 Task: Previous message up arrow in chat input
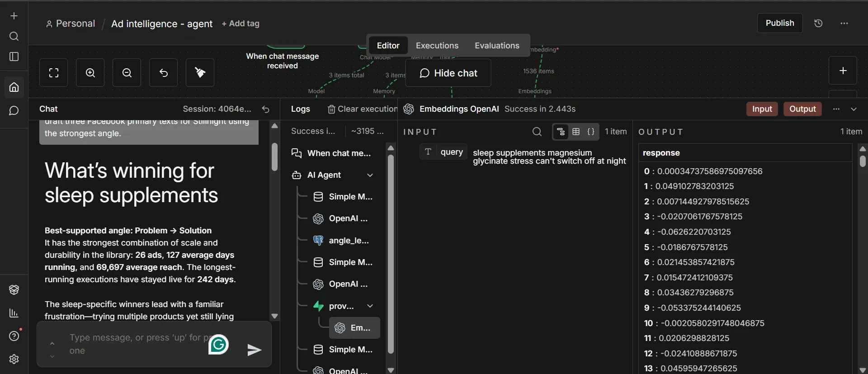(x=52, y=344)
